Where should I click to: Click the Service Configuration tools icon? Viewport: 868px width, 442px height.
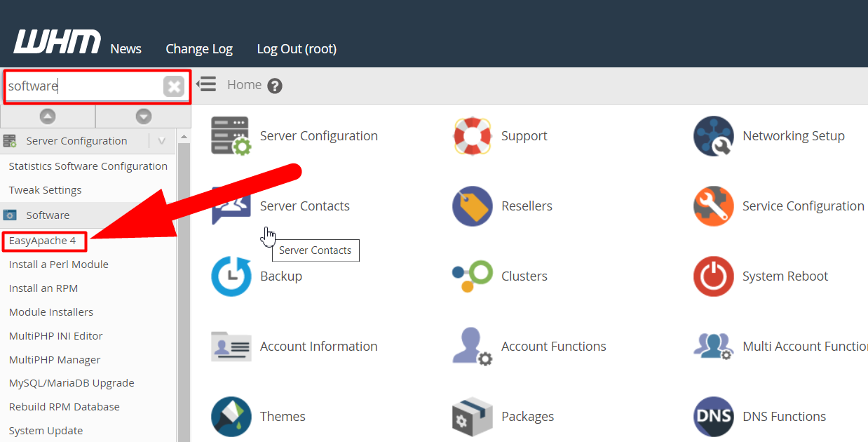point(714,206)
